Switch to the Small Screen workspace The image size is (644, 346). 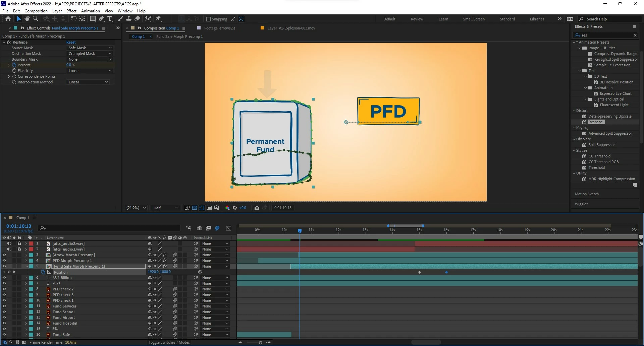coord(474,19)
